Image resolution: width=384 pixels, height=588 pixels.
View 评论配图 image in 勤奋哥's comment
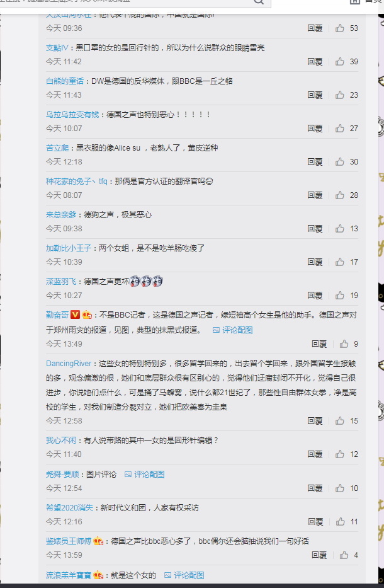pyautogui.click(x=233, y=330)
